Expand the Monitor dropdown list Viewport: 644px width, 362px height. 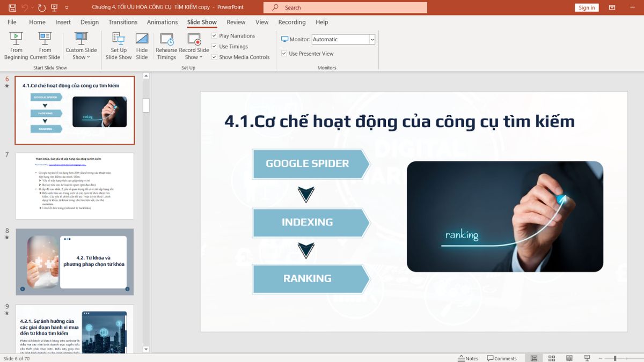[372, 40]
